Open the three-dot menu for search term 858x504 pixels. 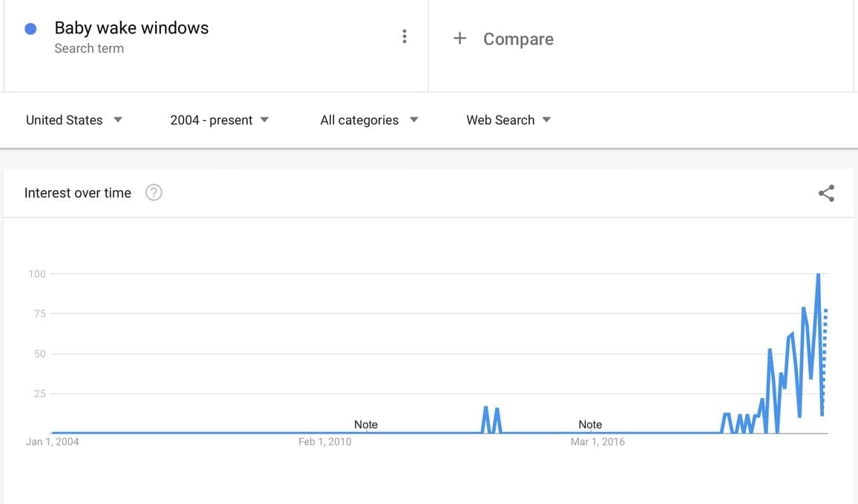click(x=404, y=36)
